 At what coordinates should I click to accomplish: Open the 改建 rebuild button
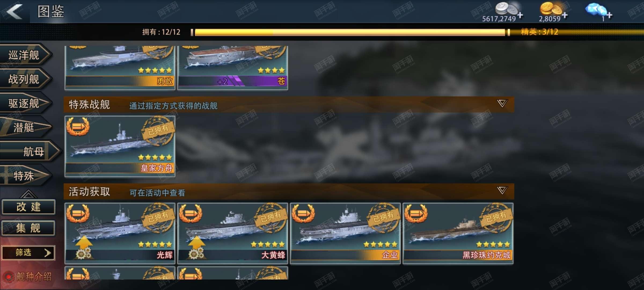click(x=28, y=207)
